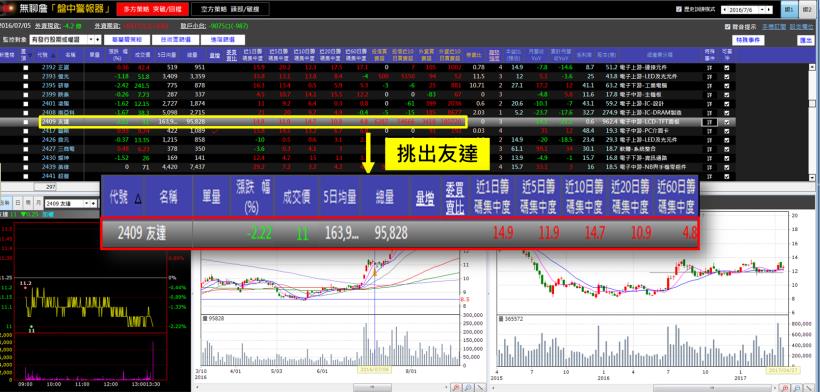Click the 特殊事件 button
The width and height of the screenshot is (820, 392).
[748, 40]
